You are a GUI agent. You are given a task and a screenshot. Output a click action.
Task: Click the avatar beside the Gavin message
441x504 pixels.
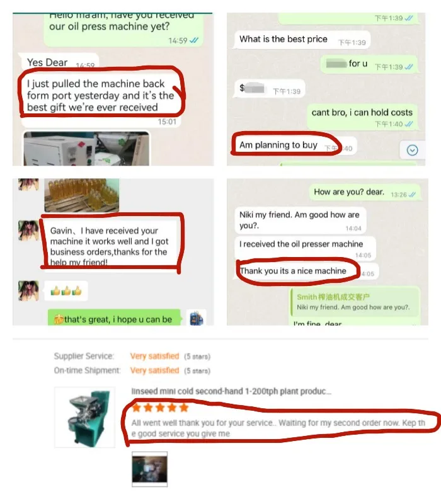point(28,230)
